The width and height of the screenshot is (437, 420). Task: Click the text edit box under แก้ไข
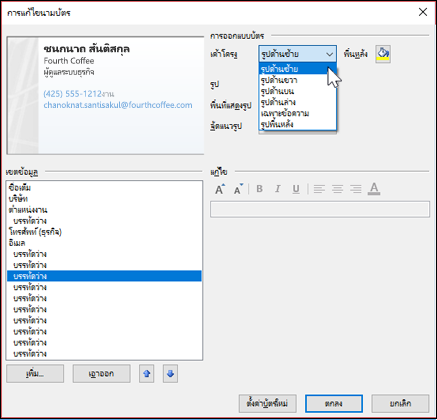[x=320, y=209]
